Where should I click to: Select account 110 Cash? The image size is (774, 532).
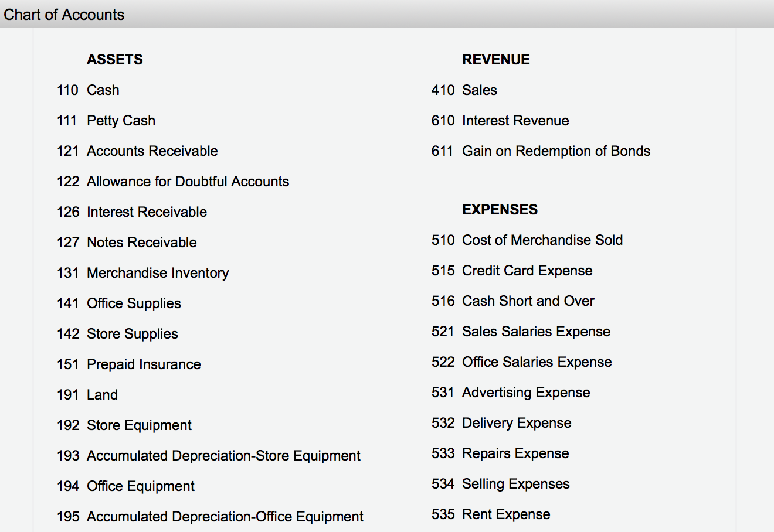click(x=88, y=90)
